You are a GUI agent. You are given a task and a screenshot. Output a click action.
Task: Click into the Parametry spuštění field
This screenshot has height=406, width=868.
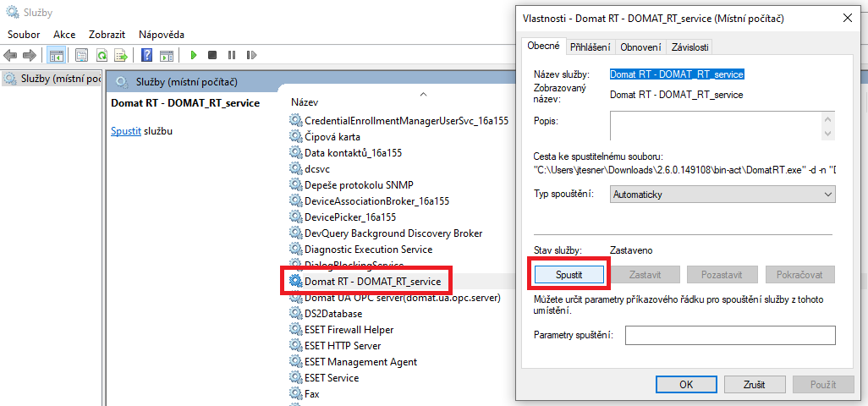(x=730, y=335)
